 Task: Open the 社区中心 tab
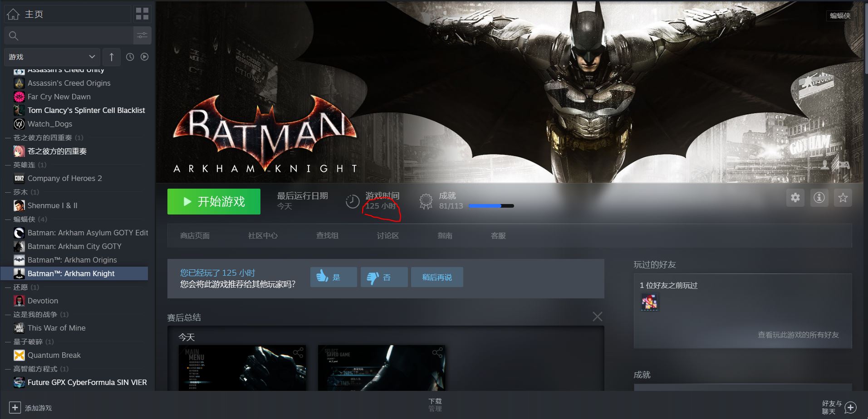pyautogui.click(x=263, y=235)
